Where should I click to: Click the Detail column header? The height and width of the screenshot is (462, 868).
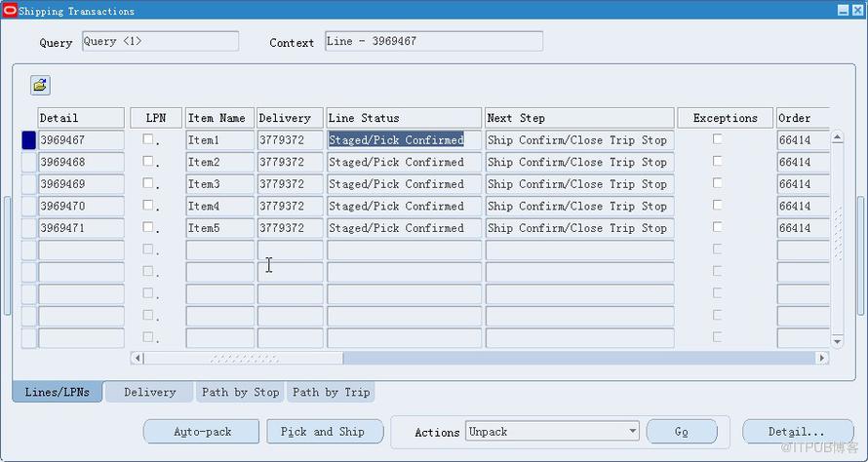(x=81, y=118)
